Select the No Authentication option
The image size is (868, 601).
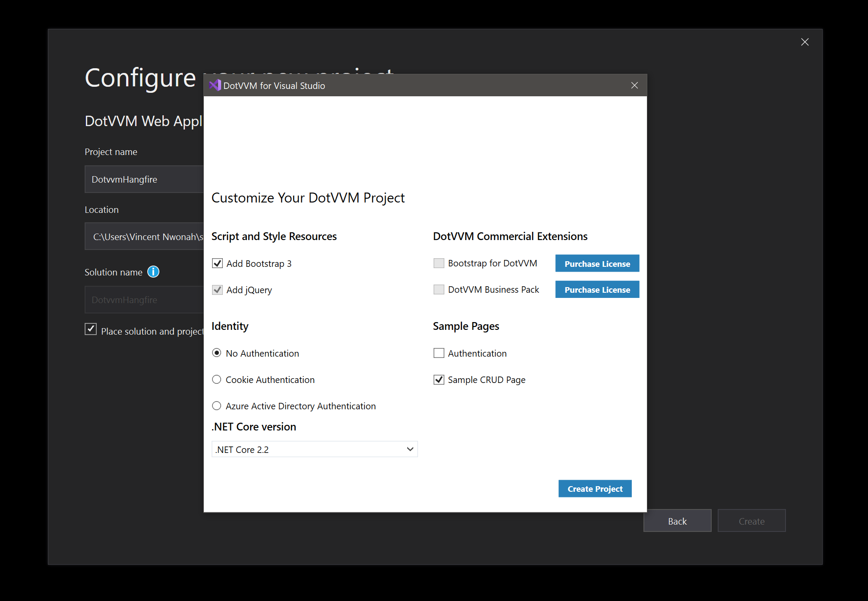pos(217,353)
